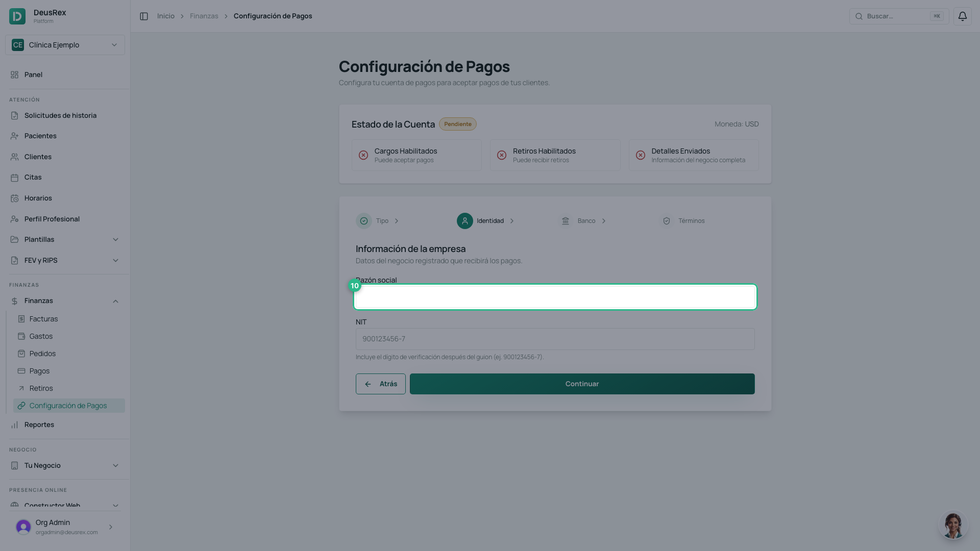Go to Pedidos in the sidebar
Screen dimensions: 980x551
pos(69,354)
